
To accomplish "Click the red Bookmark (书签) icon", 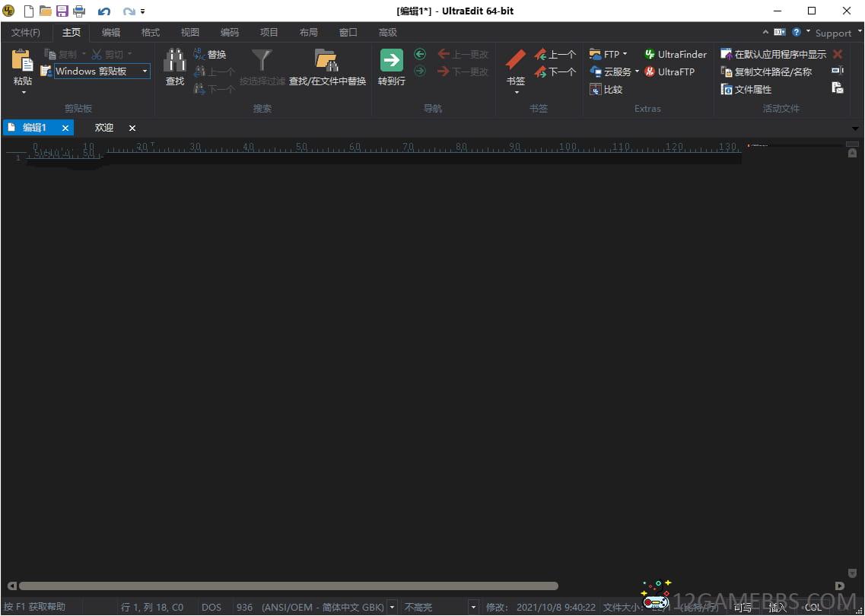I will [516, 60].
